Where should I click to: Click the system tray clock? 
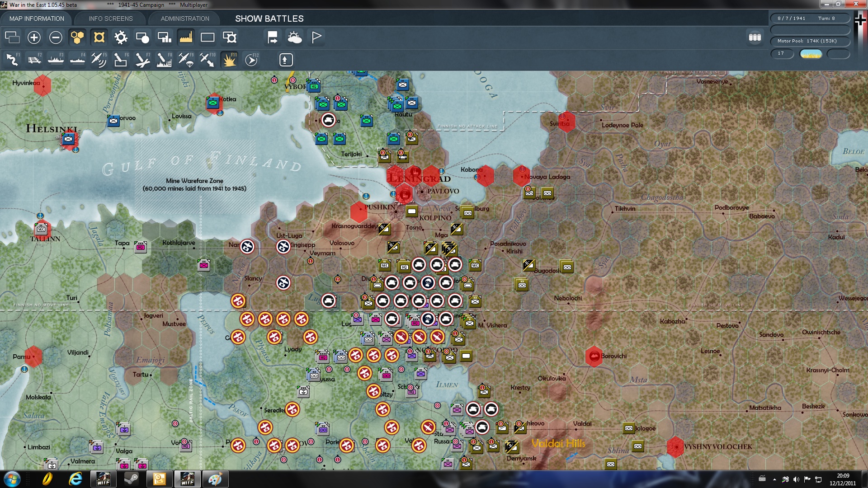click(843, 479)
